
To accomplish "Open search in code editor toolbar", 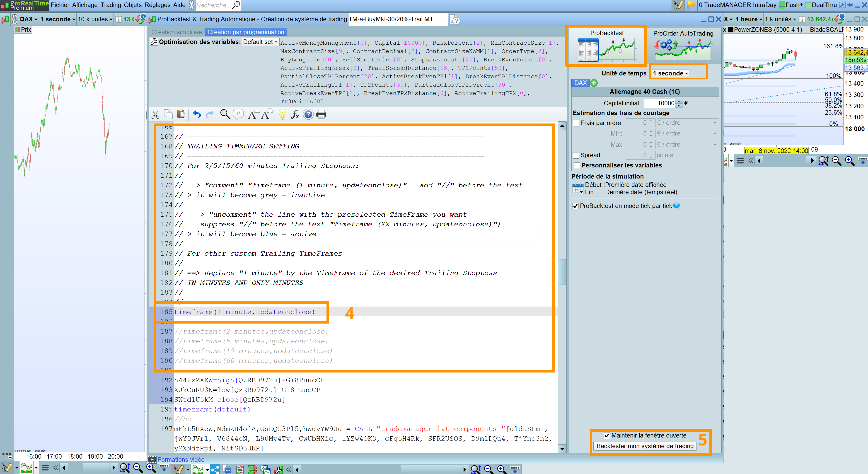I will pyautogui.click(x=225, y=115).
